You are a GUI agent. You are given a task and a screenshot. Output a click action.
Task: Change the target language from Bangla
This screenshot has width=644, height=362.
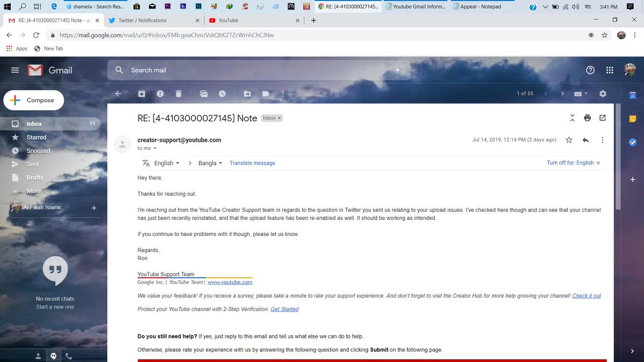(210, 163)
